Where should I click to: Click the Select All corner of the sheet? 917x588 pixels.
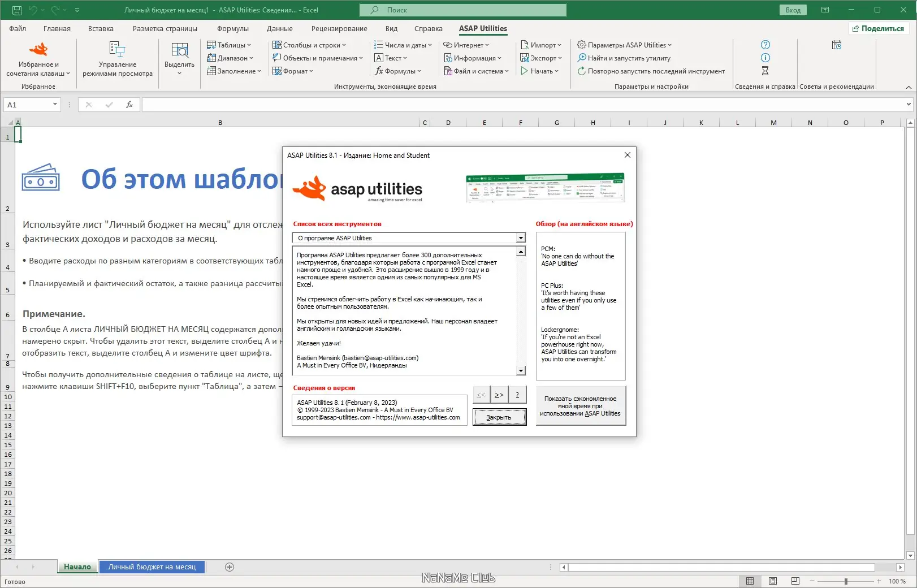[10, 122]
